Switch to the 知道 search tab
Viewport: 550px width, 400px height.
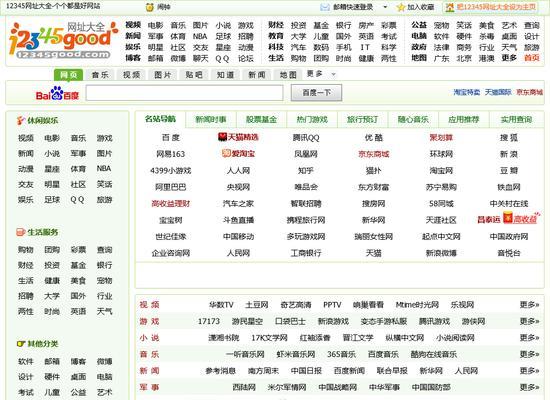tap(225, 75)
